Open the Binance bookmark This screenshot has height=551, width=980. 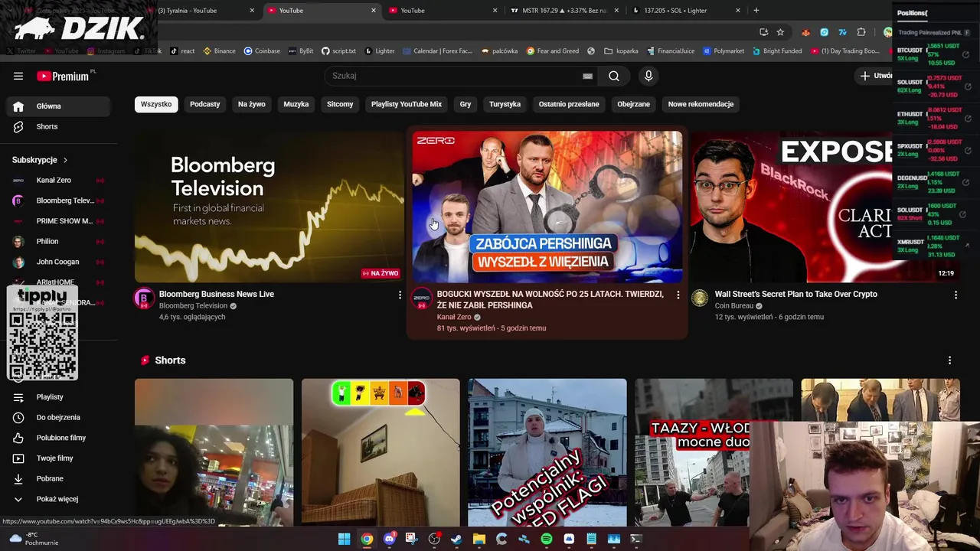(x=219, y=51)
